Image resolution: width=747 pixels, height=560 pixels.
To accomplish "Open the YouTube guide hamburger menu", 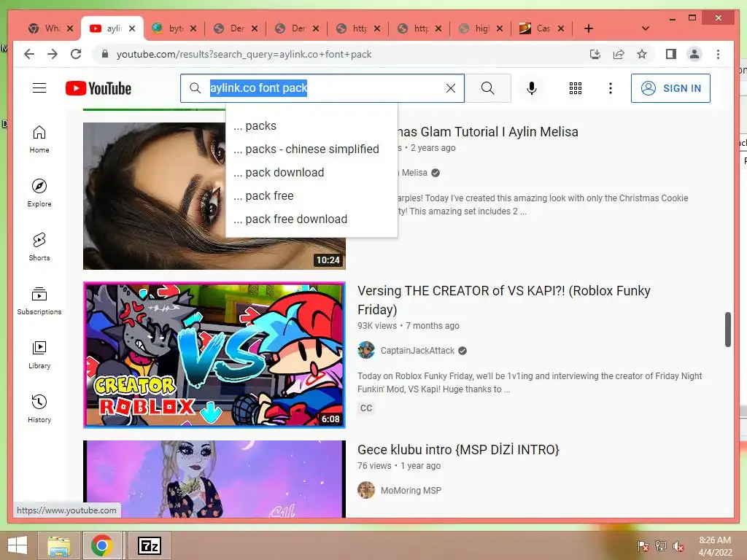I will [39, 88].
